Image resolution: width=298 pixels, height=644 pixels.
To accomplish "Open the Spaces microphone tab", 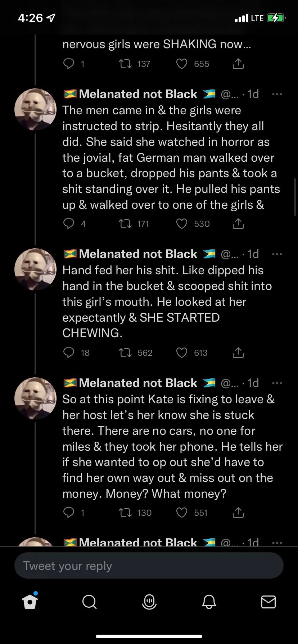I will (x=149, y=602).
